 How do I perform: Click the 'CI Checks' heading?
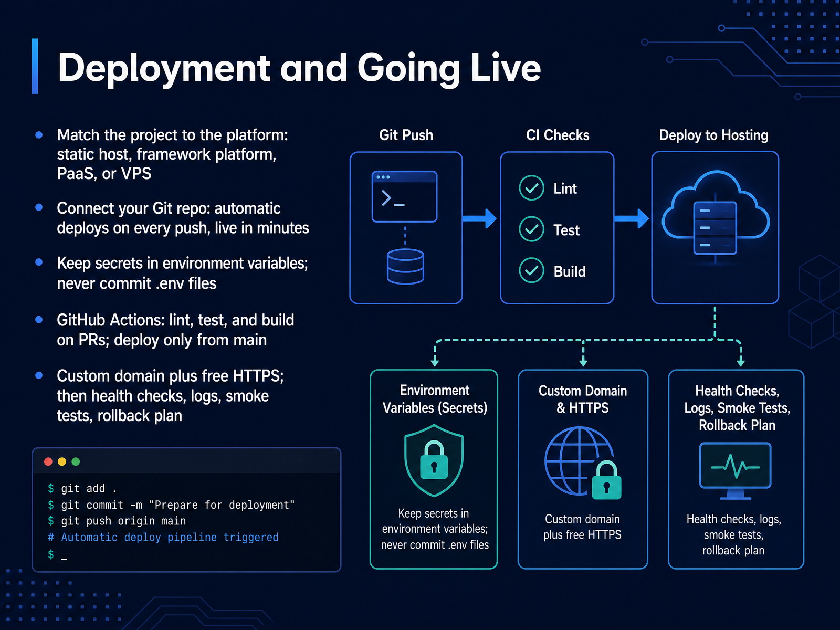click(x=558, y=135)
